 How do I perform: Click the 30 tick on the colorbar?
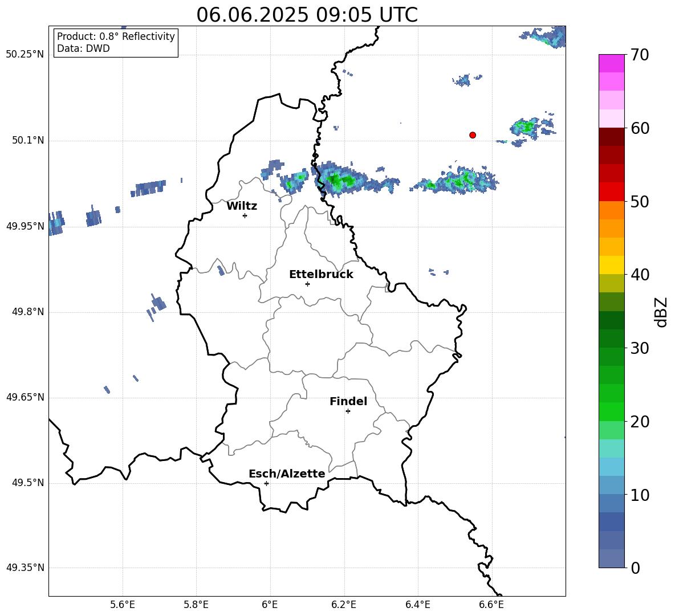[640, 348]
